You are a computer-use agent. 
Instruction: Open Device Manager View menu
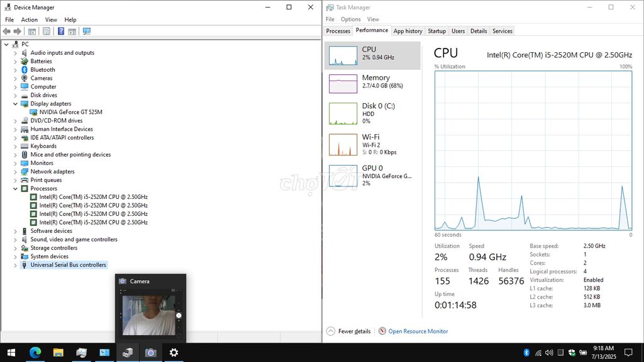[x=51, y=20]
